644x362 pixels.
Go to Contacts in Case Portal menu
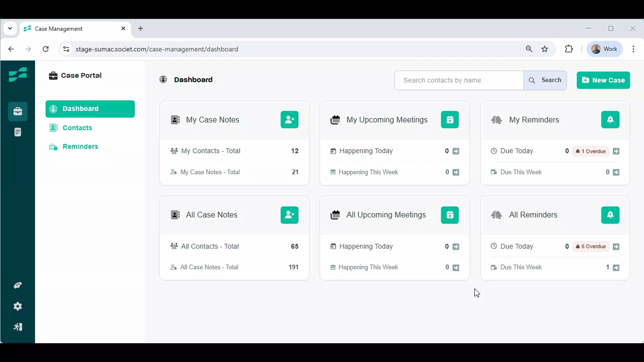[77, 128]
